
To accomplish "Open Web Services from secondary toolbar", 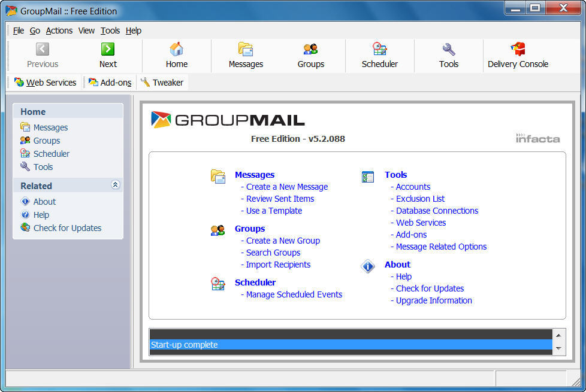I will 45,83.
